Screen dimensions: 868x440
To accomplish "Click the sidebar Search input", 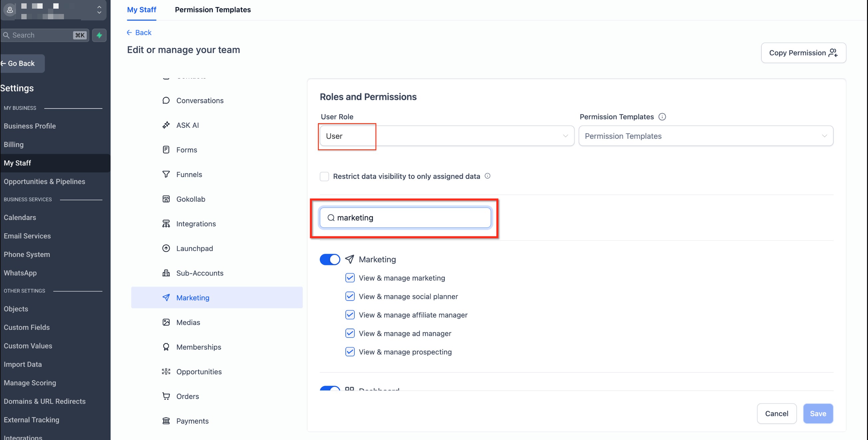I will [45, 35].
